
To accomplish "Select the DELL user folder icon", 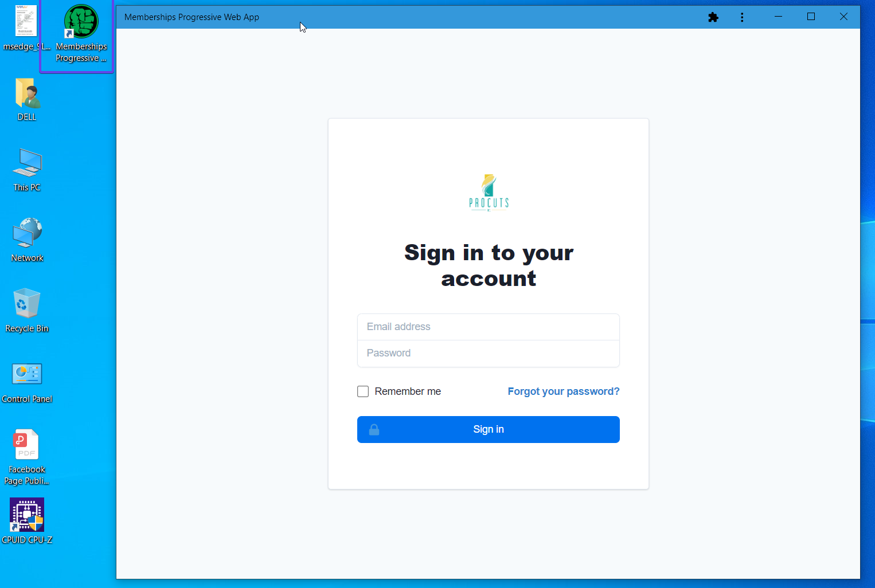I will coord(27,99).
